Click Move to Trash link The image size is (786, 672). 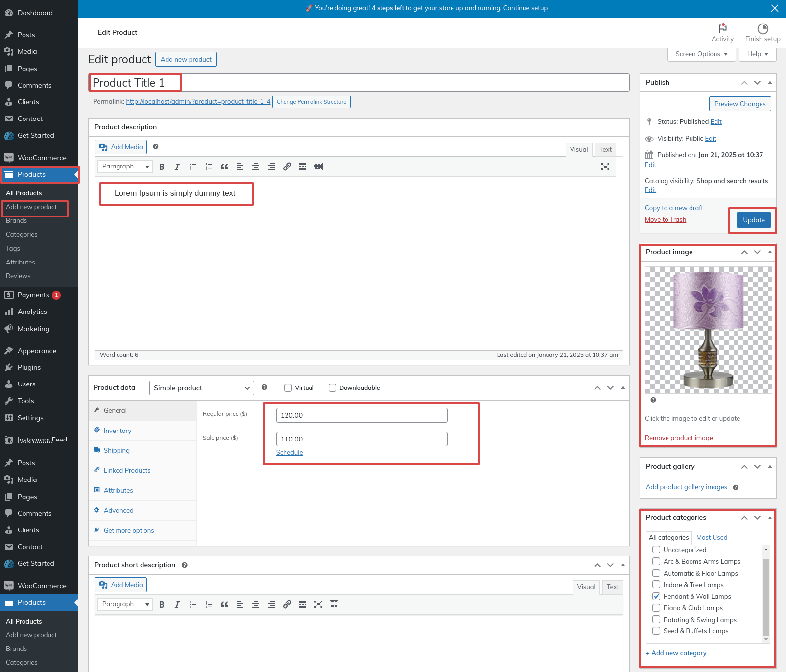point(666,220)
